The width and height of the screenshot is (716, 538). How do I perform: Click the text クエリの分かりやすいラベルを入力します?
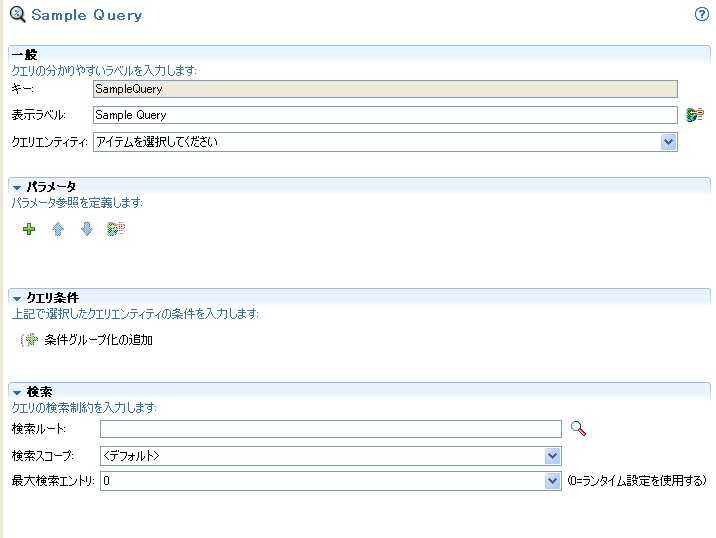[104, 71]
